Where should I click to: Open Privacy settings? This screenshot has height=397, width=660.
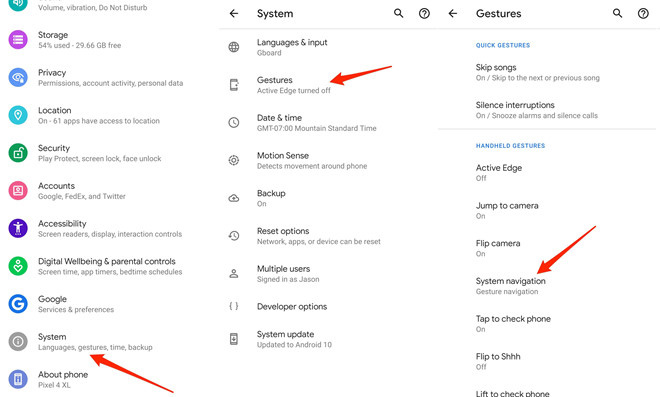pos(110,77)
